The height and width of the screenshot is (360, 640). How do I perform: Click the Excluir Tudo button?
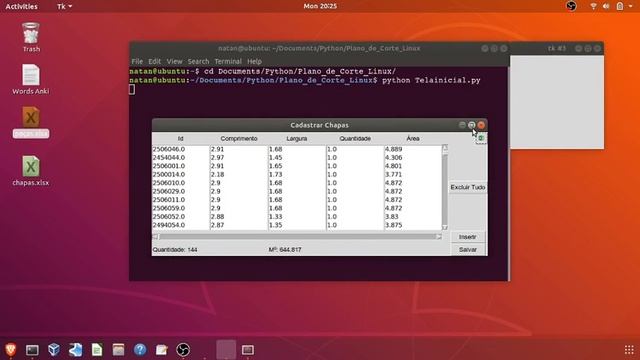(468, 187)
